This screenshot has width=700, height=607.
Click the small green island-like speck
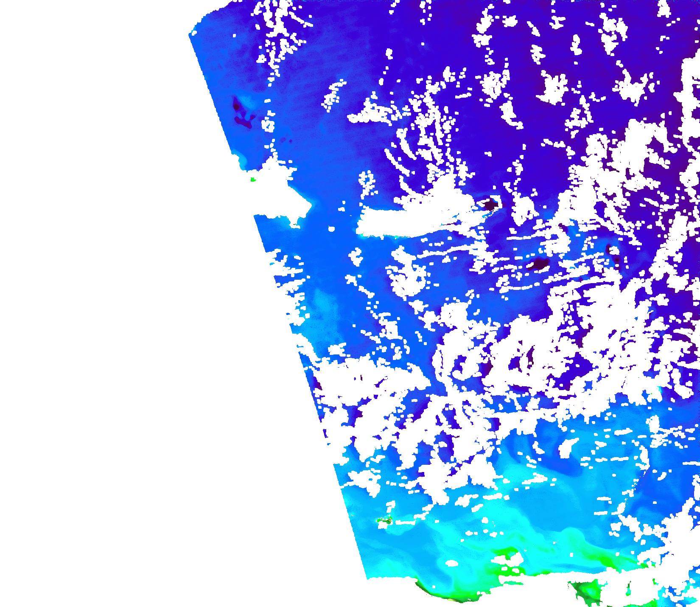(385, 520)
